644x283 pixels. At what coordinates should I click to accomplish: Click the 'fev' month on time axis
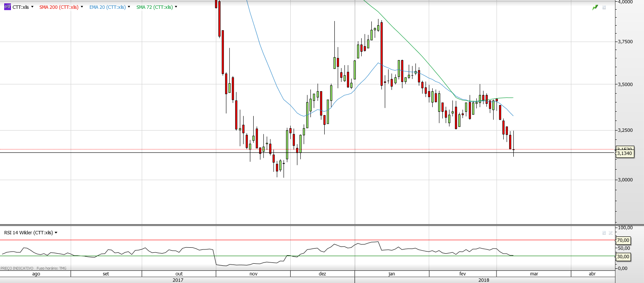(463, 274)
